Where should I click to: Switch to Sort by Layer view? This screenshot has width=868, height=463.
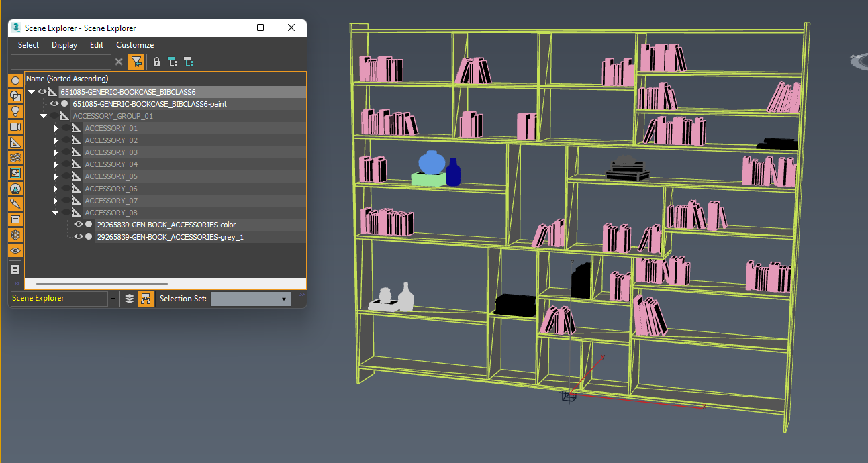130,299
